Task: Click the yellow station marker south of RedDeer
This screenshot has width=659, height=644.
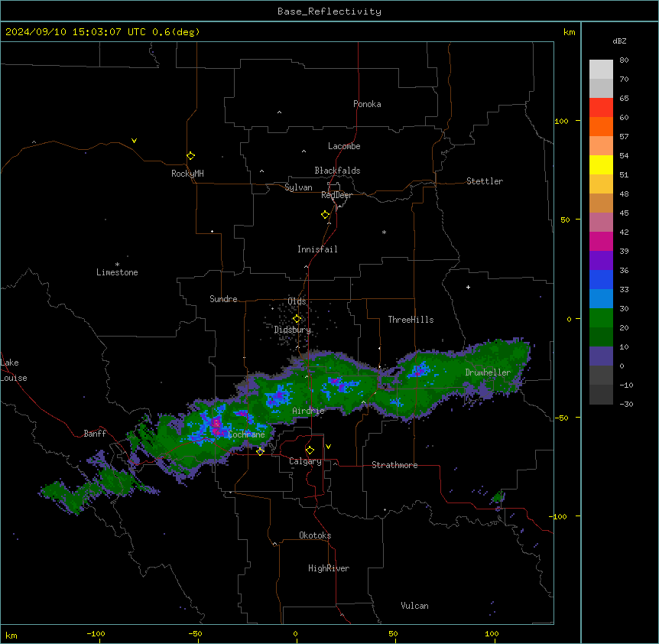Action: point(326,215)
